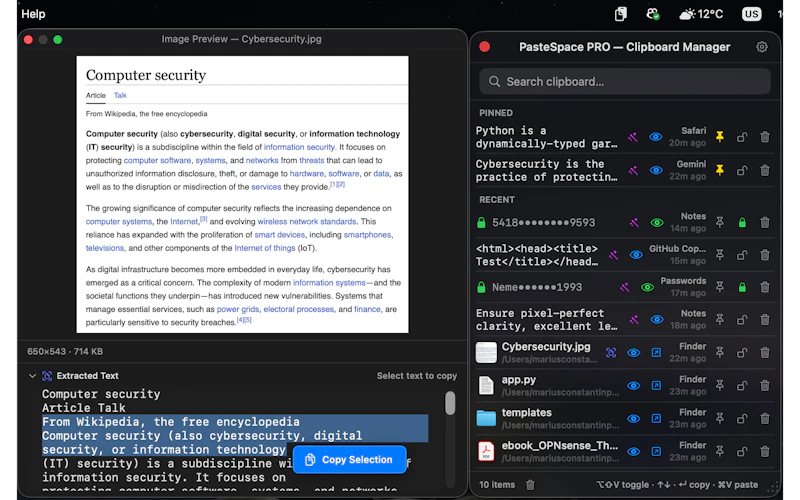This screenshot has height=500, width=800.
Task: Click the open-in-Finder arrow icon for app.py
Action: click(x=656, y=386)
